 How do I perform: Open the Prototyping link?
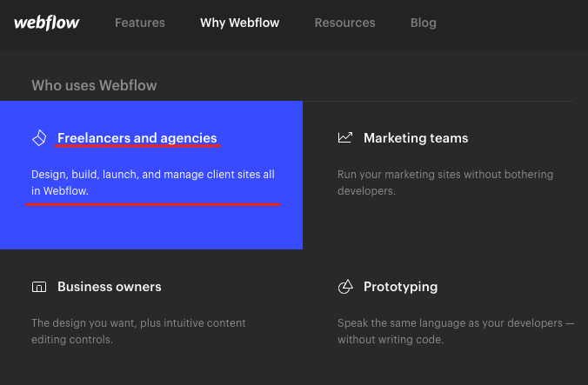pyautogui.click(x=400, y=287)
